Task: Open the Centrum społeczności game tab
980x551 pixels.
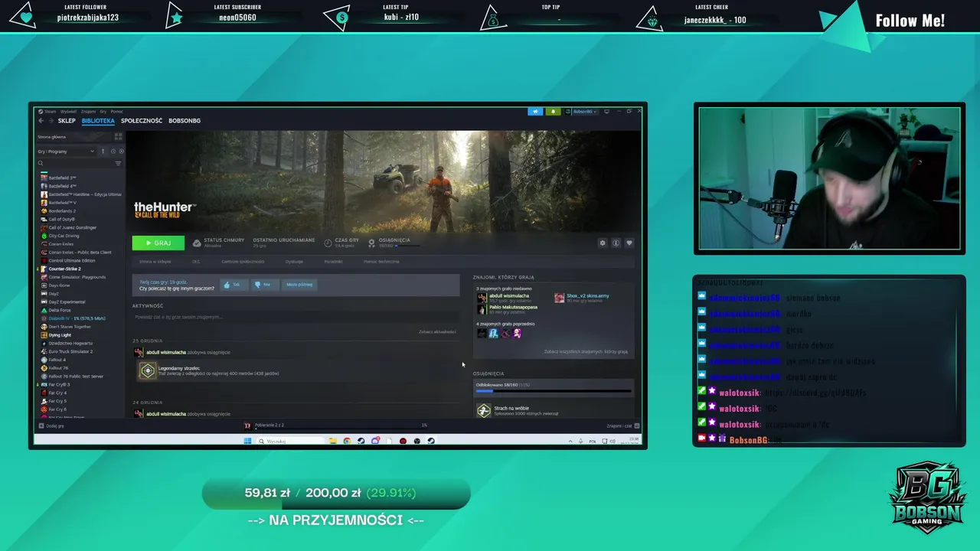Action: click(x=243, y=262)
